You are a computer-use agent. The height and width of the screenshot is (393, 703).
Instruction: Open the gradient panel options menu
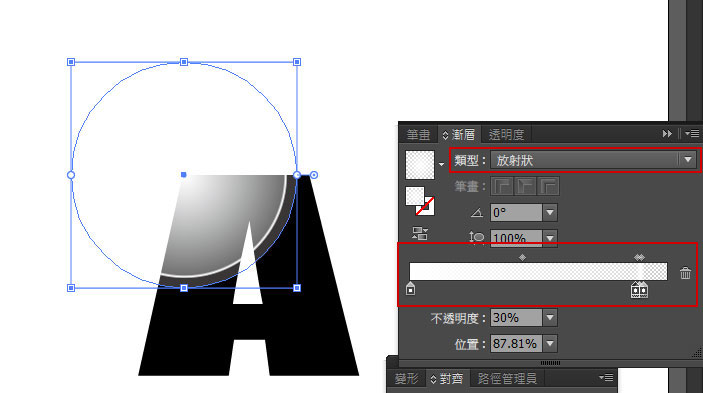pos(692,134)
